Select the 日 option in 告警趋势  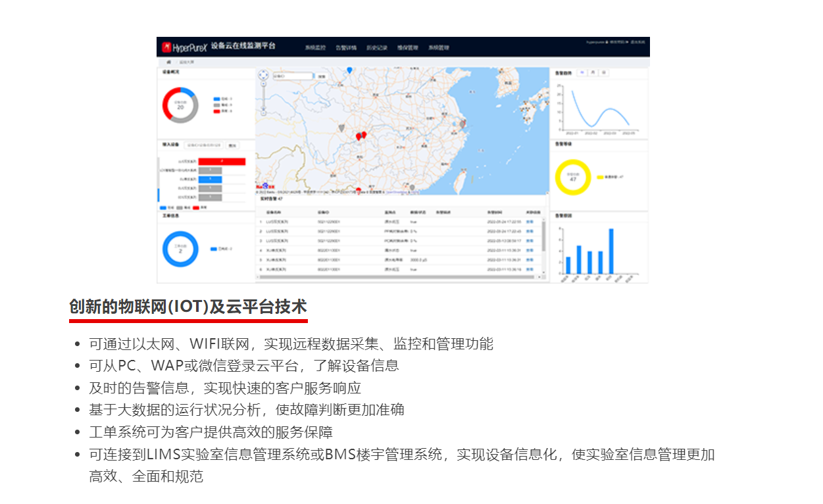click(x=604, y=72)
